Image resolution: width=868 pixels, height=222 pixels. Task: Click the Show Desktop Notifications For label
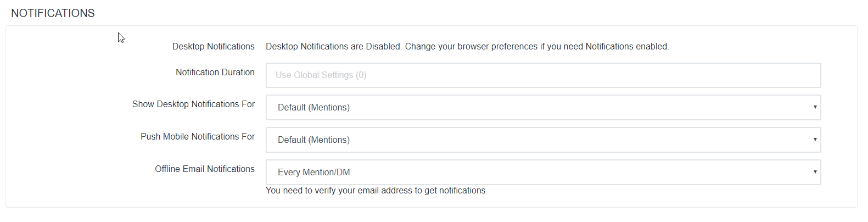point(193,104)
